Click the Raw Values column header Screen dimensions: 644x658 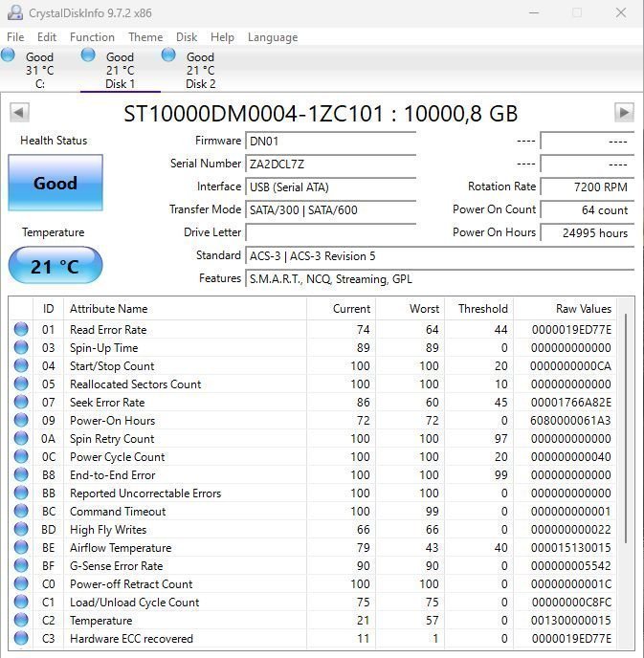pyautogui.click(x=583, y=309)
